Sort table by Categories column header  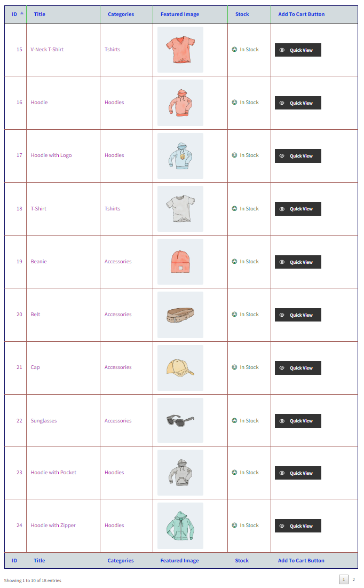pos(121,14)
